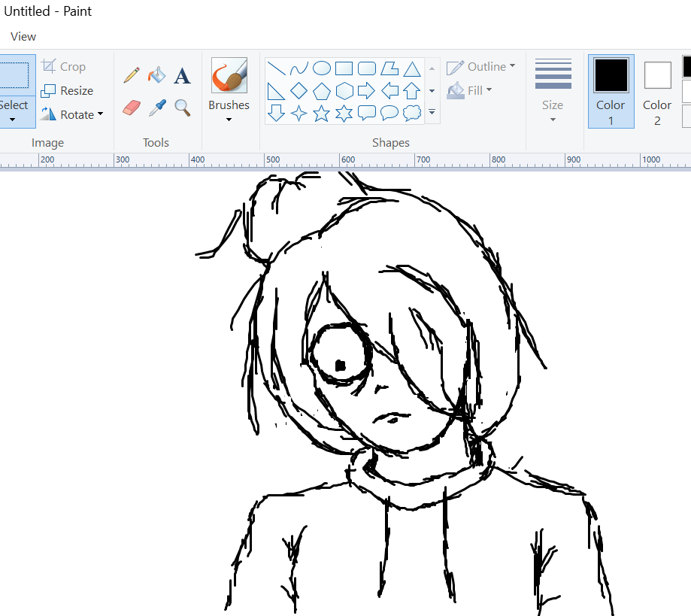Expand the Rotate options menu

72,114
